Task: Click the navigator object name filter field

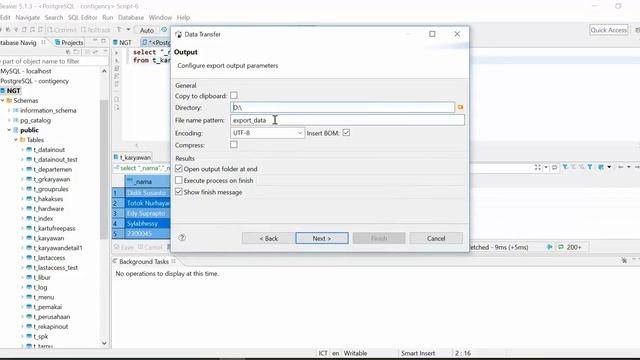Action: point(54,61)
